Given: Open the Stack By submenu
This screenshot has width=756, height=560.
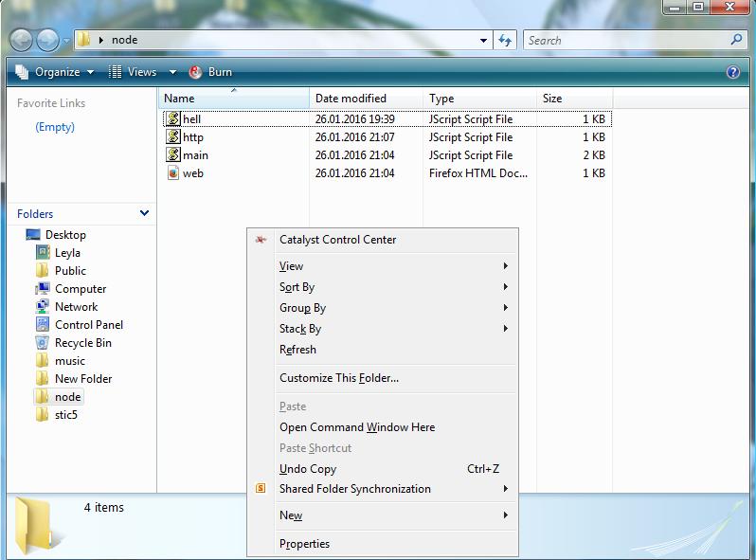Looking at the screenshot, I should click(383, 329).
